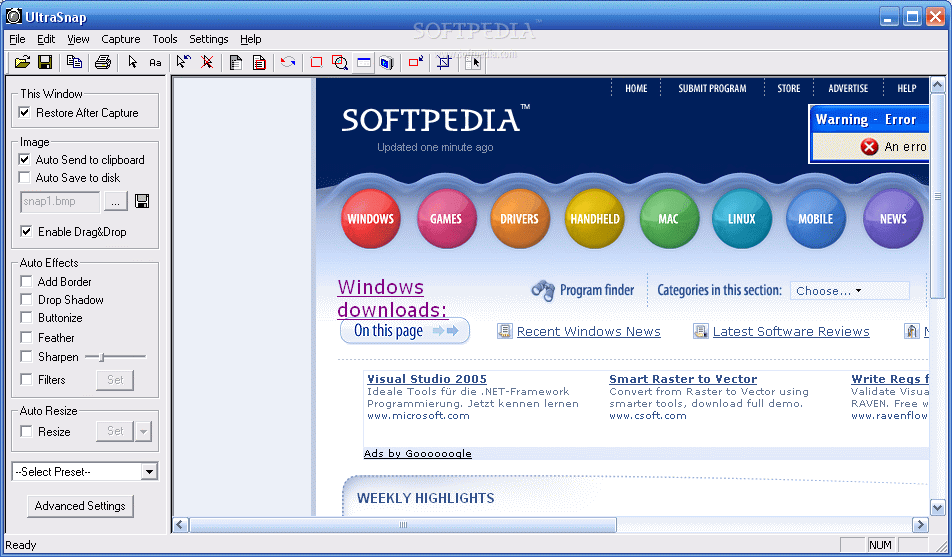The width and height of the screenshot is (952, 557).
Task: Click the On this page button
Action: 405,331
